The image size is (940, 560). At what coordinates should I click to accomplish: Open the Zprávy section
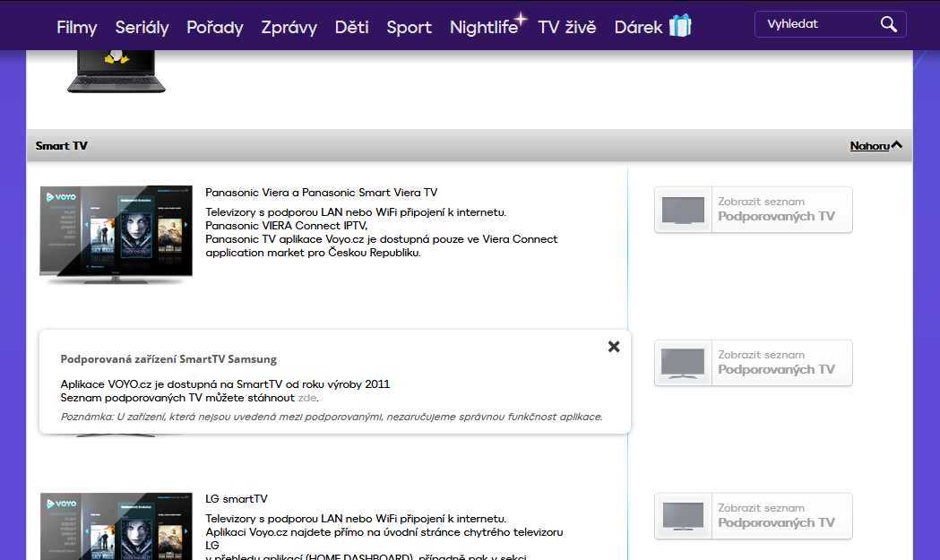[289, 27]
